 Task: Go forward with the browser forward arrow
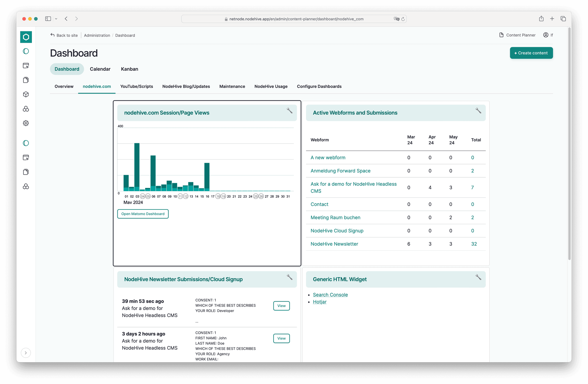click(x=76, y=19)
